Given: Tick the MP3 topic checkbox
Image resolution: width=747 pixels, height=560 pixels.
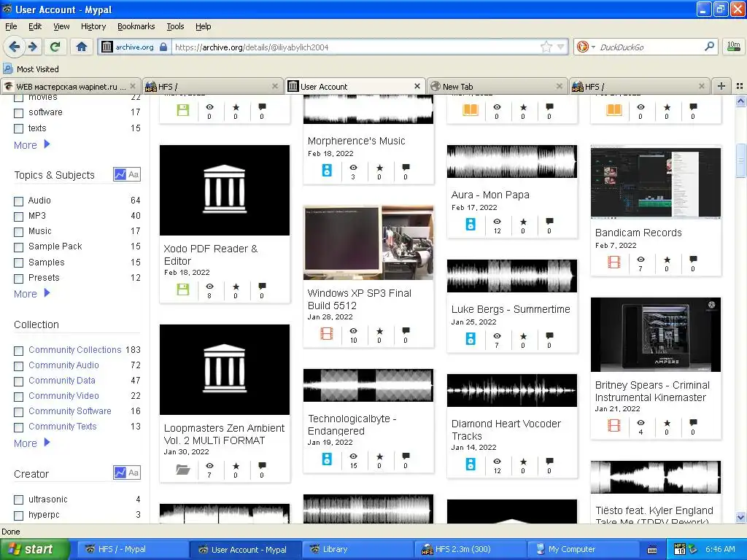Looking at the screenshot, I should coord(18,216).
